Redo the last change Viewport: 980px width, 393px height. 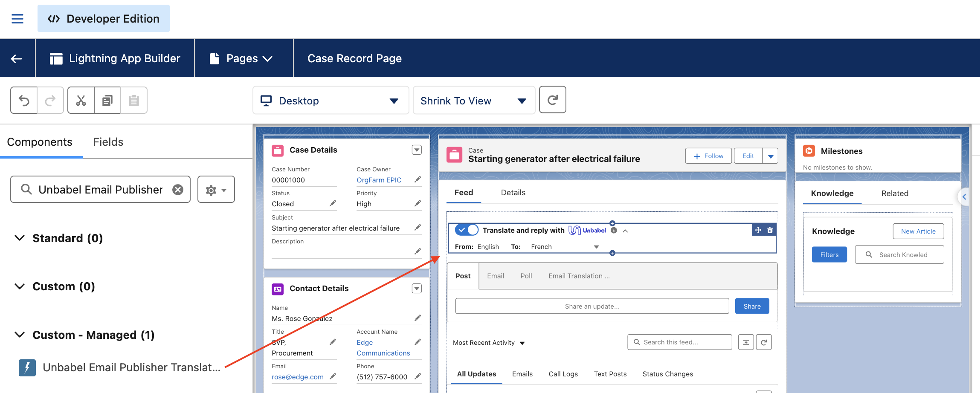click(x=50, y=101)
